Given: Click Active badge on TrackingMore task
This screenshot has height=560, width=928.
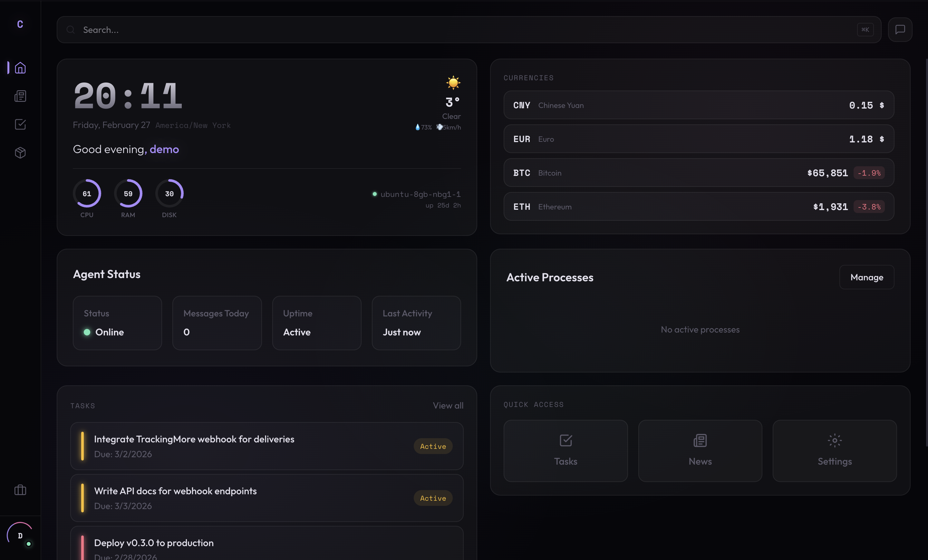Looking at the screenshot, I should pos(433,446).
